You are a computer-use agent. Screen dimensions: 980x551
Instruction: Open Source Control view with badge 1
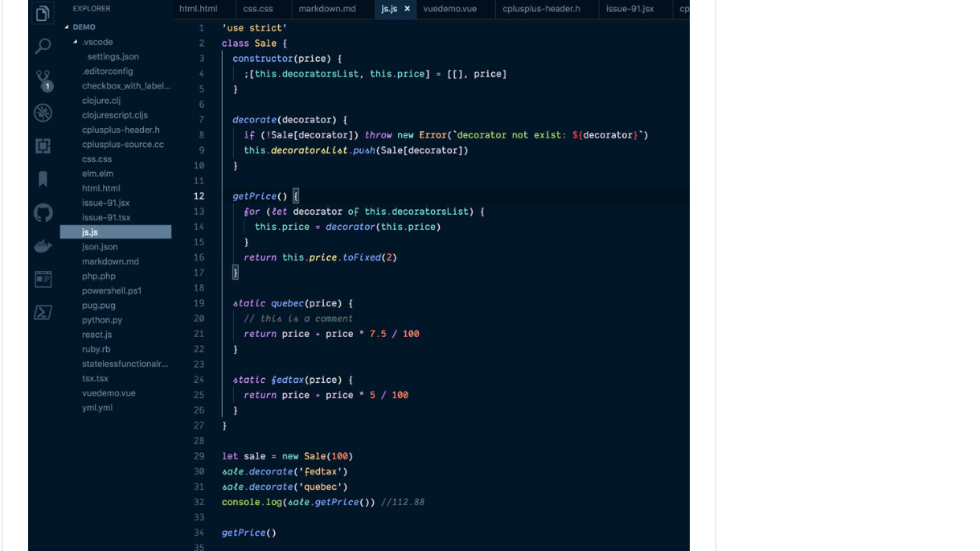[43, 80]
